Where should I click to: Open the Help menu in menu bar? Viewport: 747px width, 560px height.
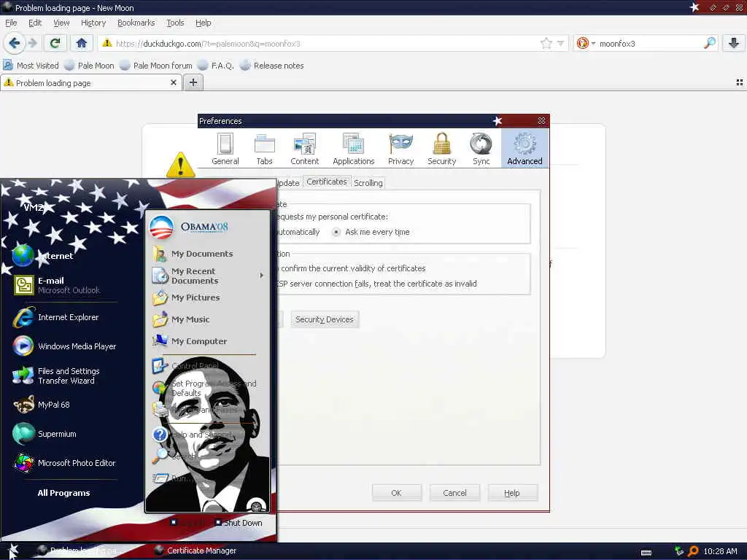point(203,23)
